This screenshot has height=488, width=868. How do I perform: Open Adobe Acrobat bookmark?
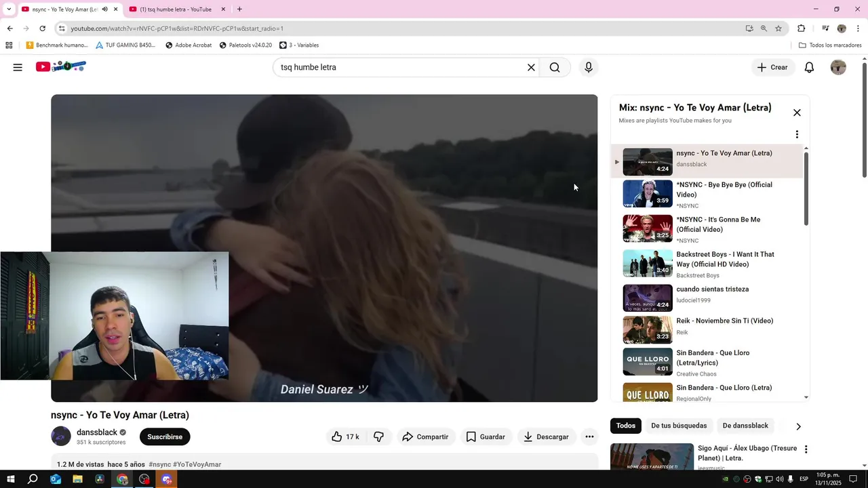point(189,45)
